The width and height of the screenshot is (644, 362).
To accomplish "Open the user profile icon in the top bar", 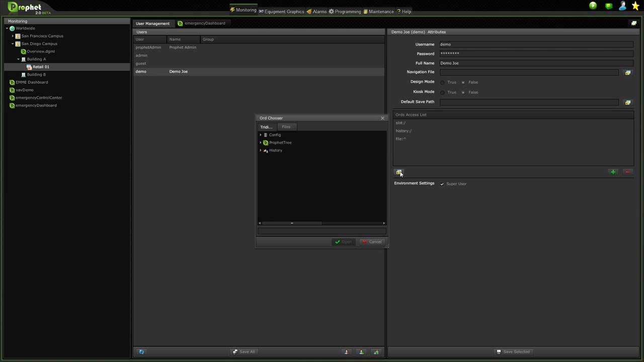I will [623, 6].
